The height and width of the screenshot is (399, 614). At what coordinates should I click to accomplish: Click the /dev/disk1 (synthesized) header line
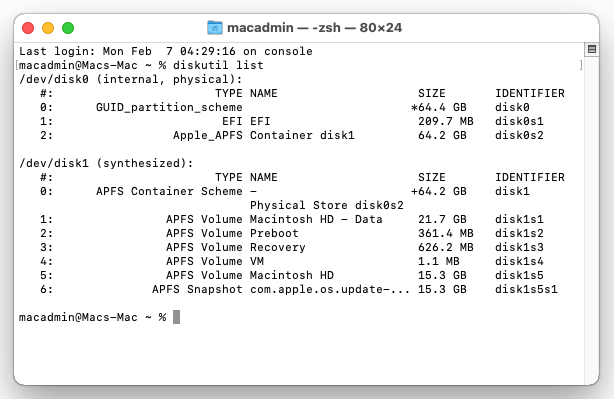(x=106, y=163)
